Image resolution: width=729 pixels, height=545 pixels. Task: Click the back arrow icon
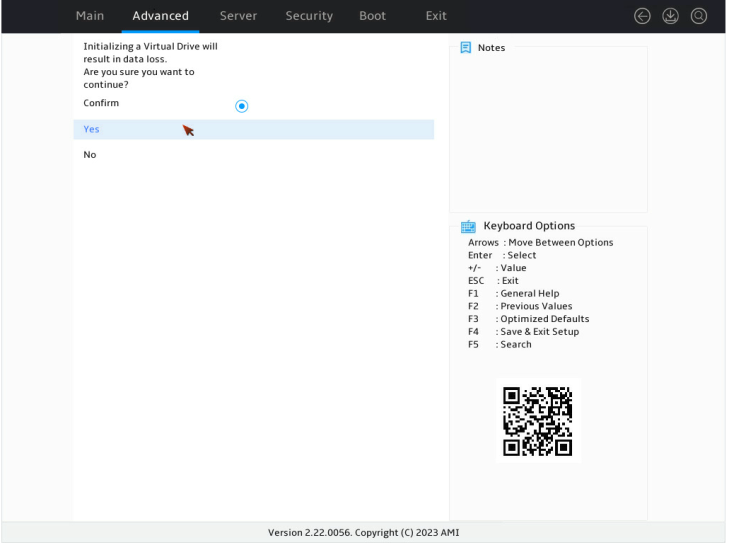[x=642, y=16]
